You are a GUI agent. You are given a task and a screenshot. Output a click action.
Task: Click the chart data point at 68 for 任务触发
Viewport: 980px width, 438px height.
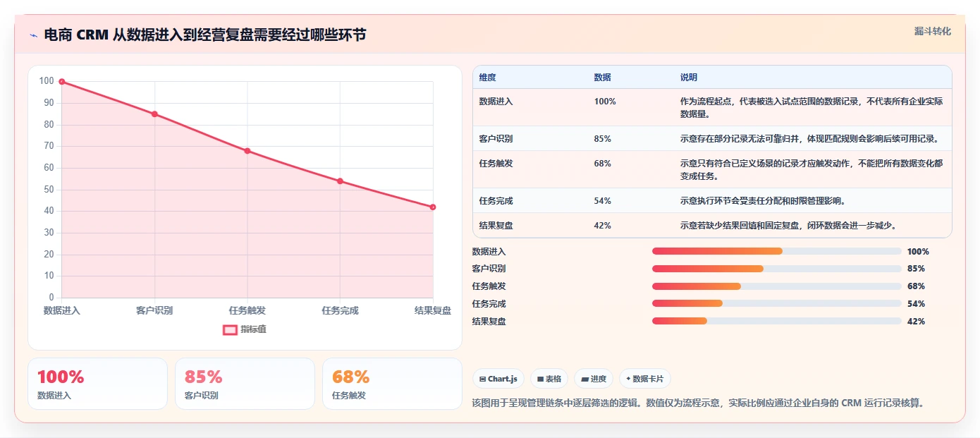[247, 151]
